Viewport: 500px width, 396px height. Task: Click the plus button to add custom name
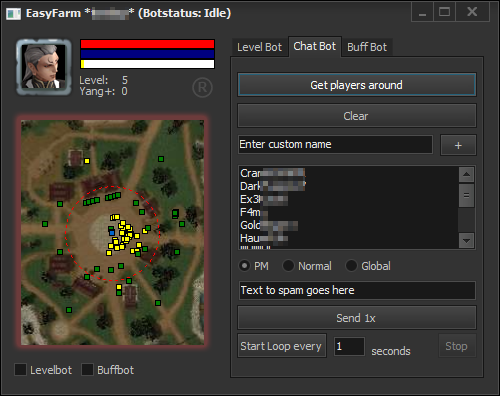coord(458,145)
